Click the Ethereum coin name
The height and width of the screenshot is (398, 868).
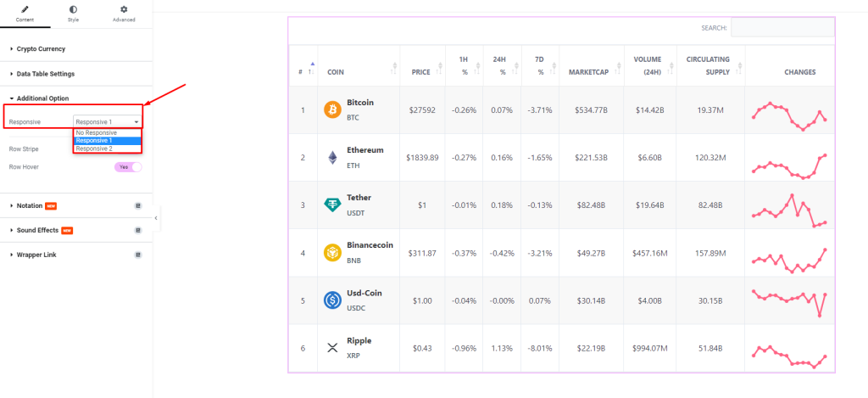365,150
